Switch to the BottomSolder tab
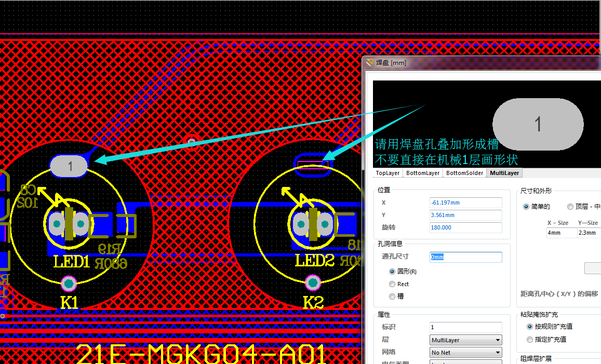 tap(465, 173)
